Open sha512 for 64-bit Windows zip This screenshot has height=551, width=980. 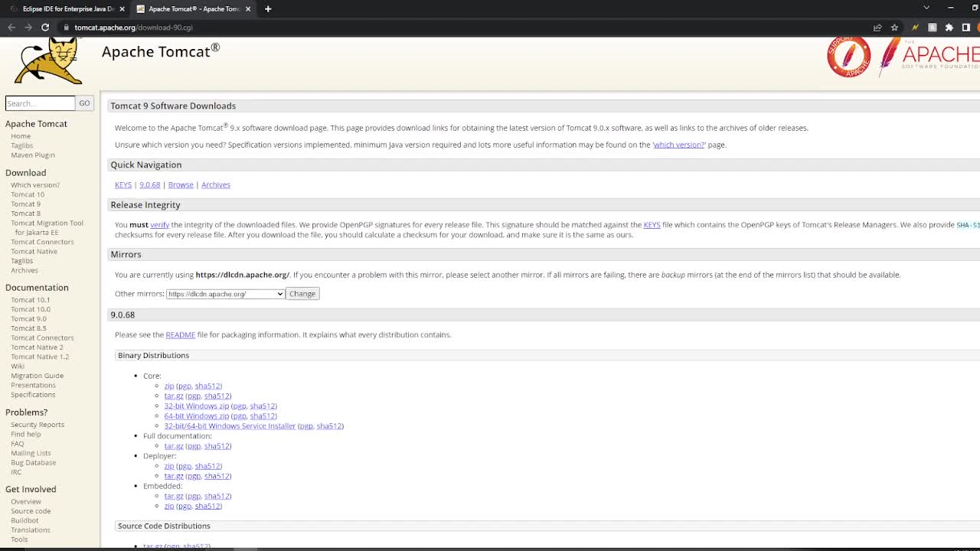click(x=263, y=416)
